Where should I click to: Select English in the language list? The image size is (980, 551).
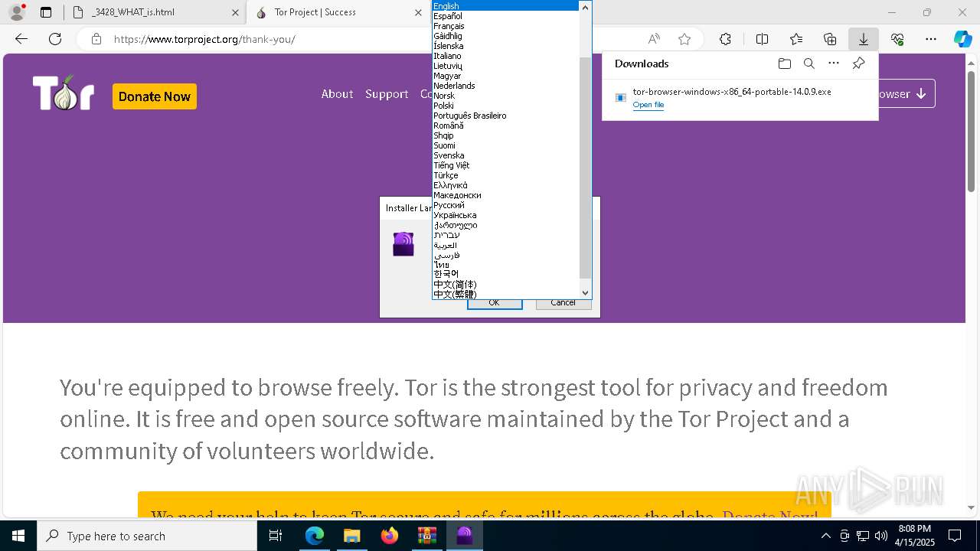(x=506, y=6)
